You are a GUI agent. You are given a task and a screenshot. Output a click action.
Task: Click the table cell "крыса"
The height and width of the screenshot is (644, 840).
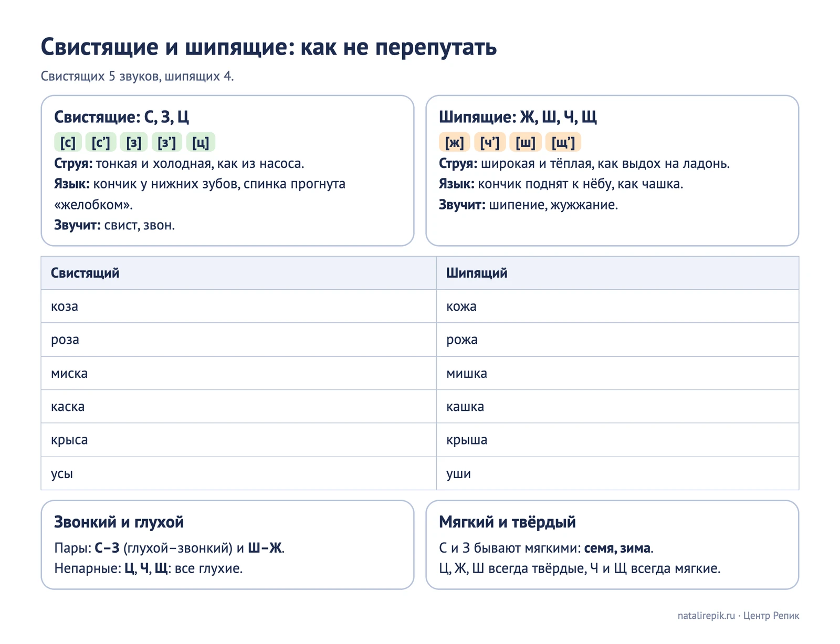(x=239, y=440)
